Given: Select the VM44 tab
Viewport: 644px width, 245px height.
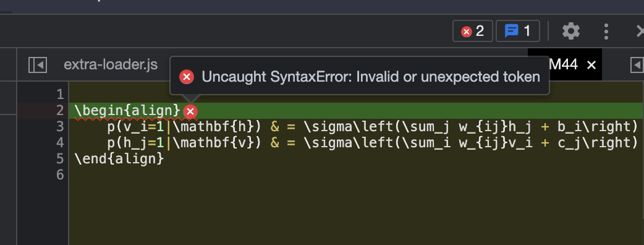Looking at the screenshot, I should (563, 64).
